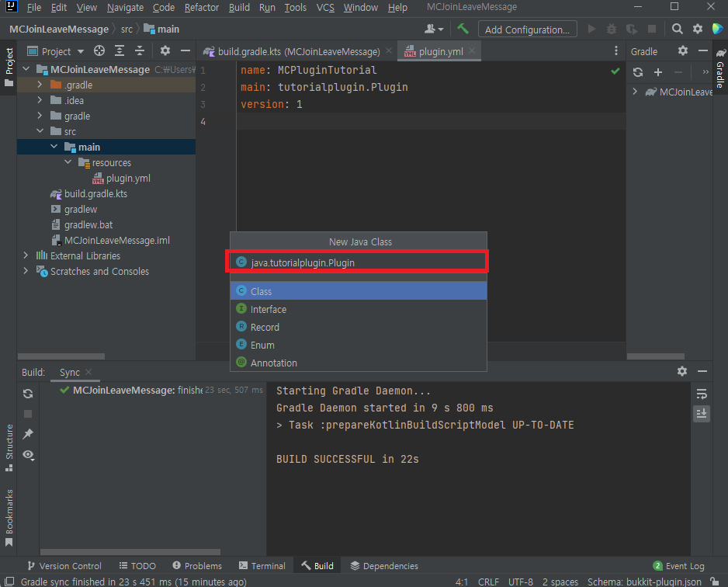Open Gradle panel settings gear

coord(682,50)
